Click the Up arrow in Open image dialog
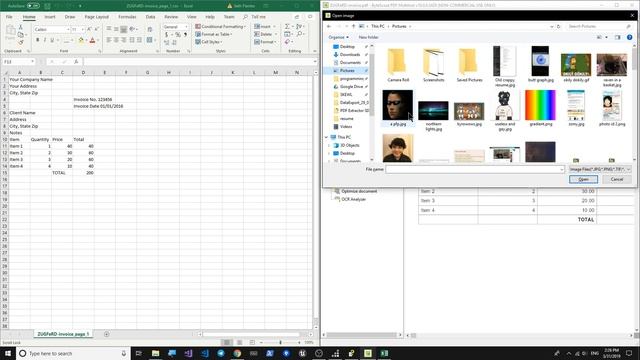The width and height of the screenshot is (640, 360). (353, 27)
